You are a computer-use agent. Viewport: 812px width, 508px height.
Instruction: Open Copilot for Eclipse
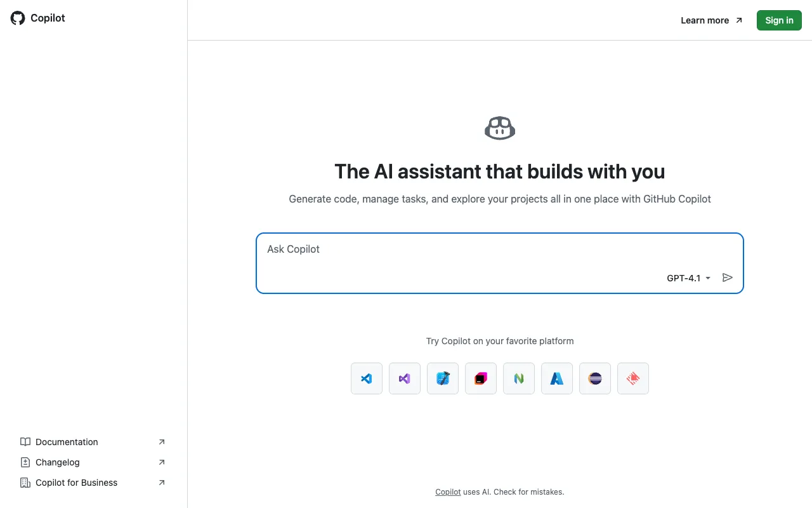595,378
